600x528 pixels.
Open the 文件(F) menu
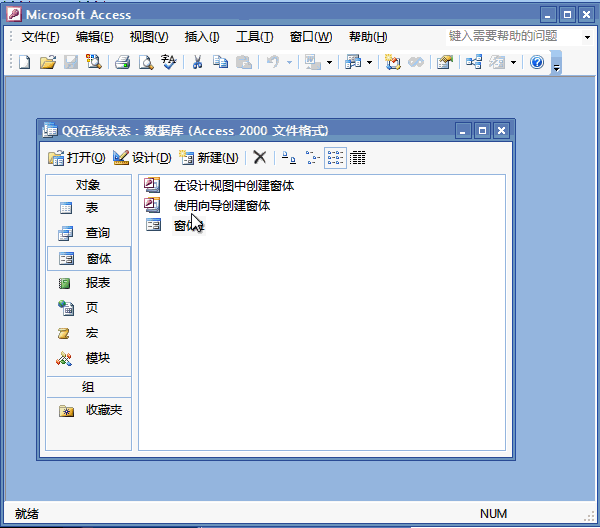tap(40, 37)
